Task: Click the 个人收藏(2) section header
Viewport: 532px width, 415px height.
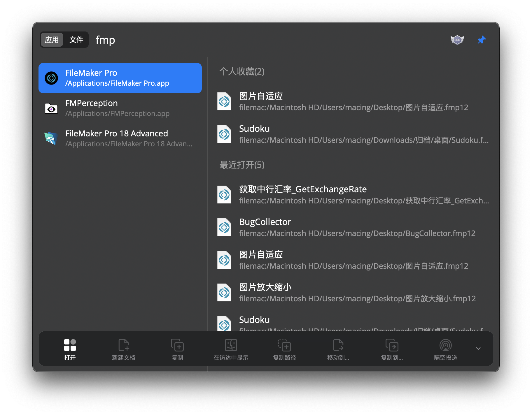Action: [242, 71]
